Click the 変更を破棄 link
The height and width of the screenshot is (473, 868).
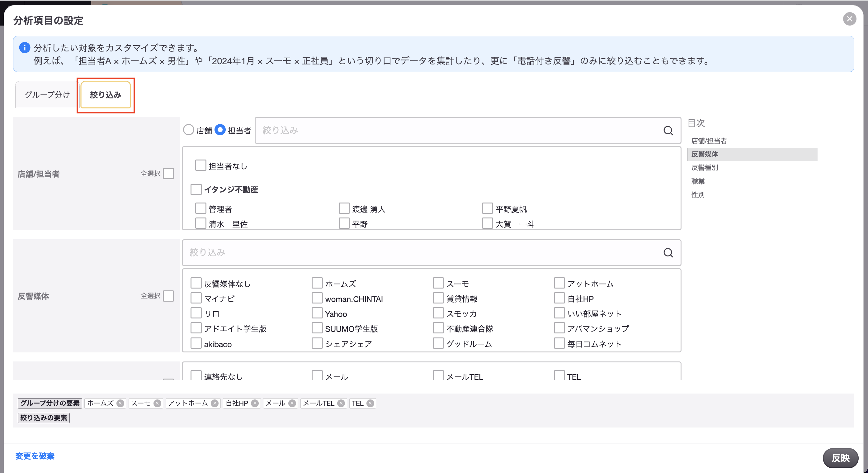coord(35,456)
